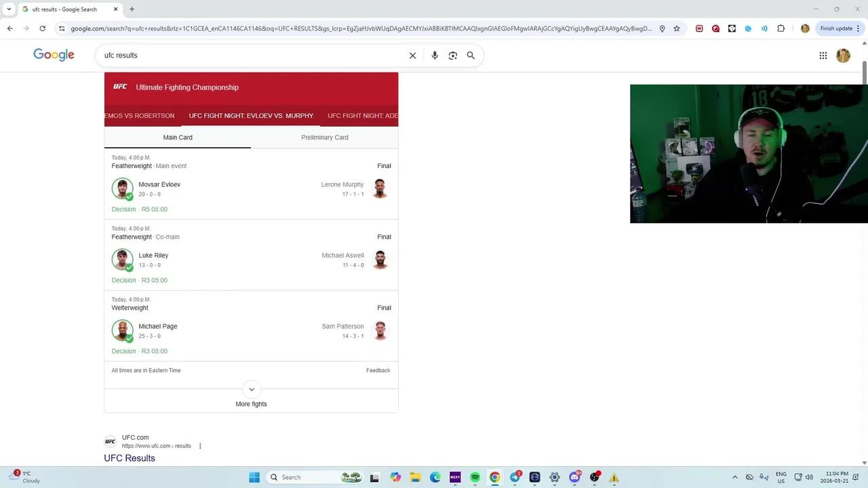Click Ultimate Fighting Championship header title

187,87
